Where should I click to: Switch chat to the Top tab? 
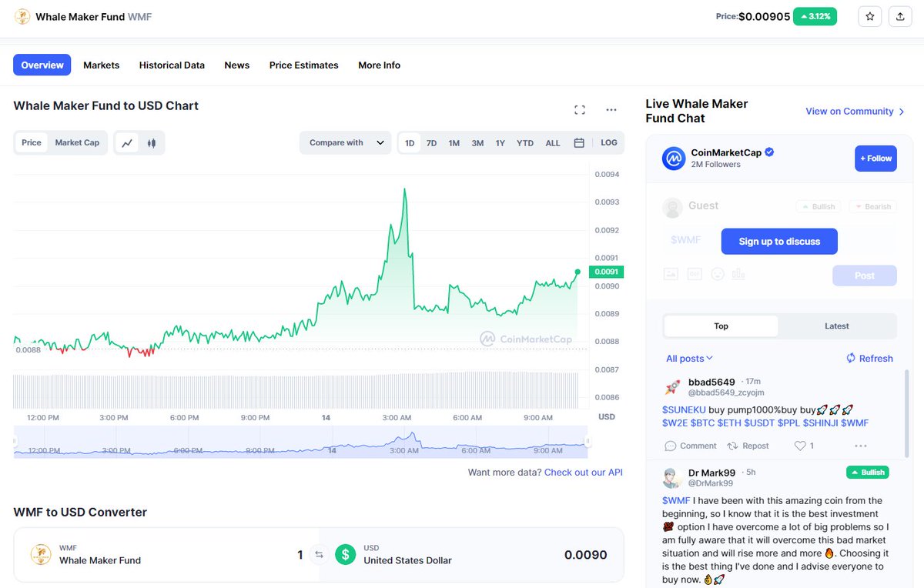(x=721, y=326)
